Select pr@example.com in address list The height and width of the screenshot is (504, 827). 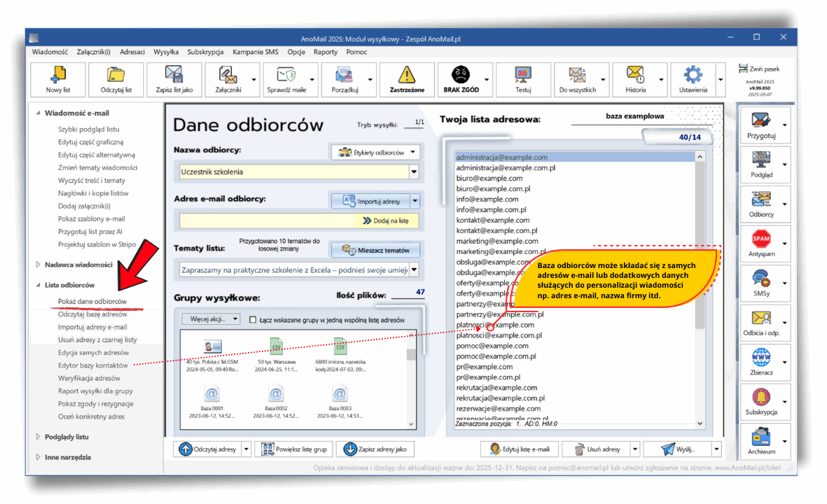[484, 366]
